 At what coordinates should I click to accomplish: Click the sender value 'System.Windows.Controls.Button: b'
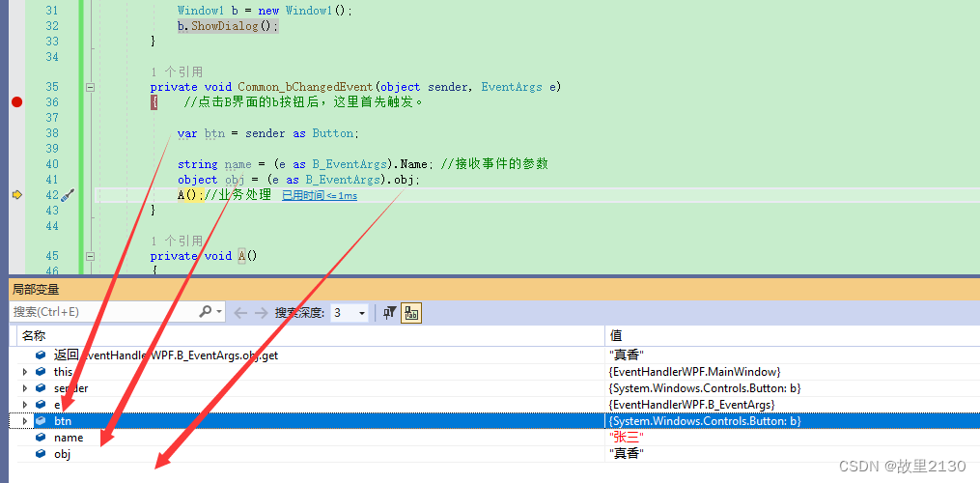click(x=705, y=388)
